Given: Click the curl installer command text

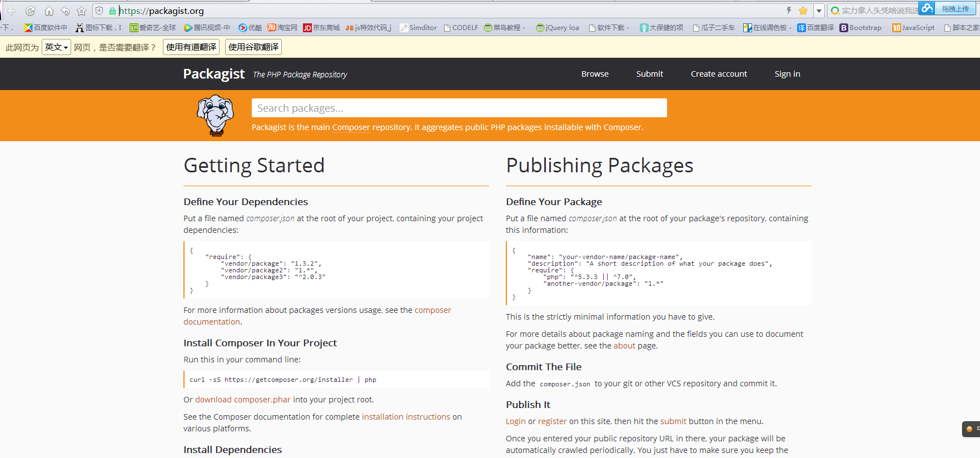Looking at the screenshot, I should tap(283, 380).
